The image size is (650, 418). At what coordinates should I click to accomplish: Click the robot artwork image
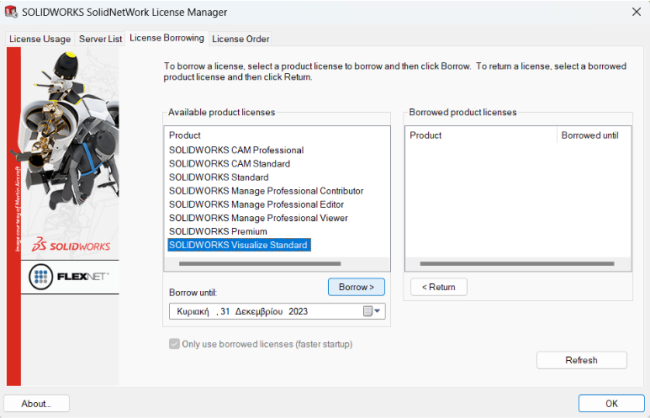point(68,140)
